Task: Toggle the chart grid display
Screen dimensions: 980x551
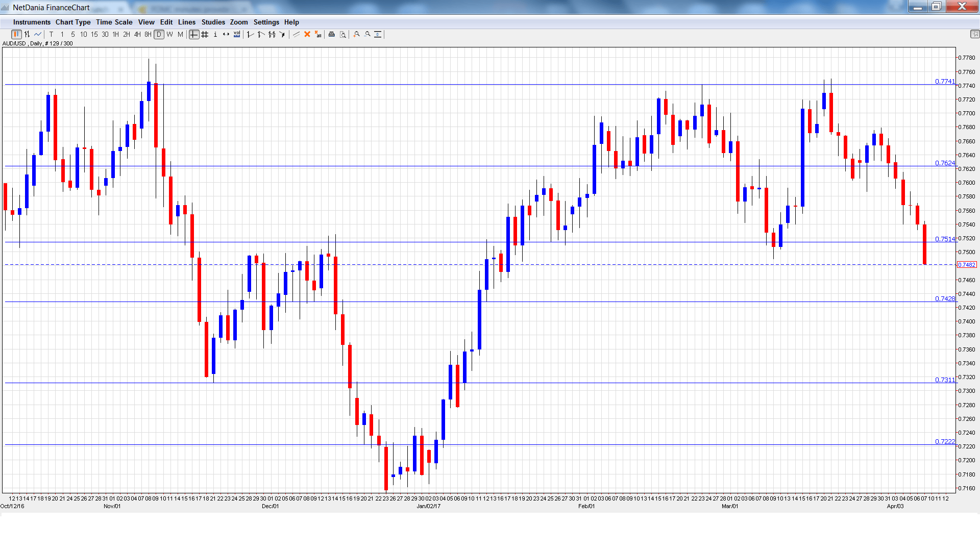Action: [x=205, y=34]
